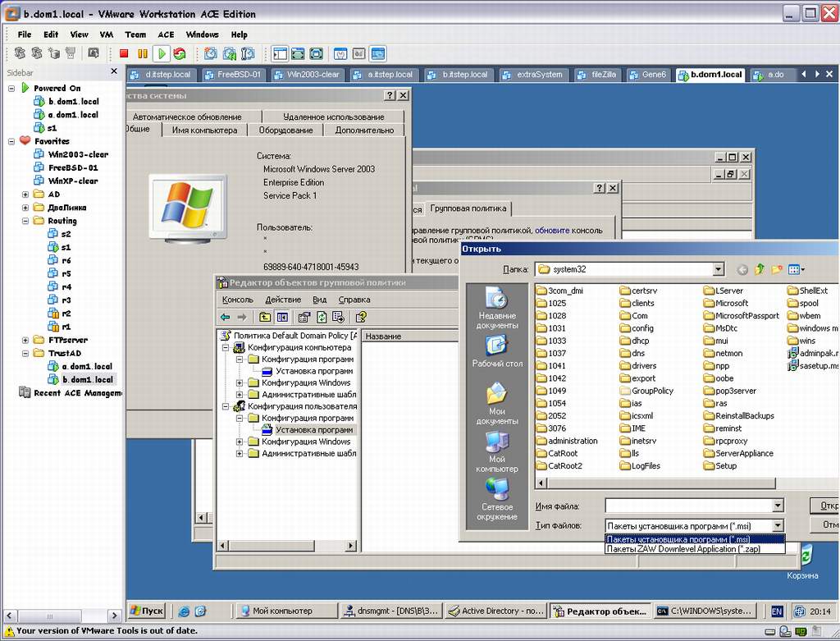
Task: Expand Конфигурация Windows under computer configuration
Action: tap(240, 383)
